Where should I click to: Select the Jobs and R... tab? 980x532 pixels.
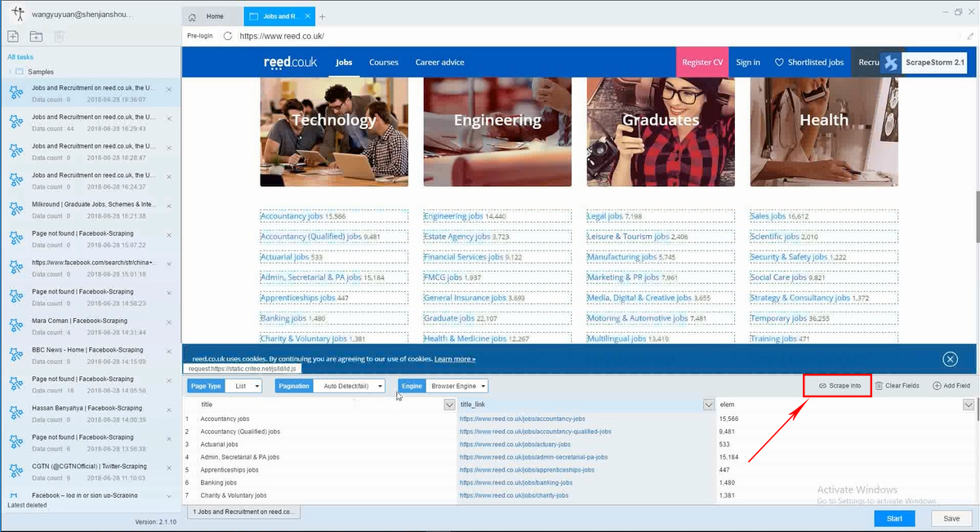pos(278,16)
